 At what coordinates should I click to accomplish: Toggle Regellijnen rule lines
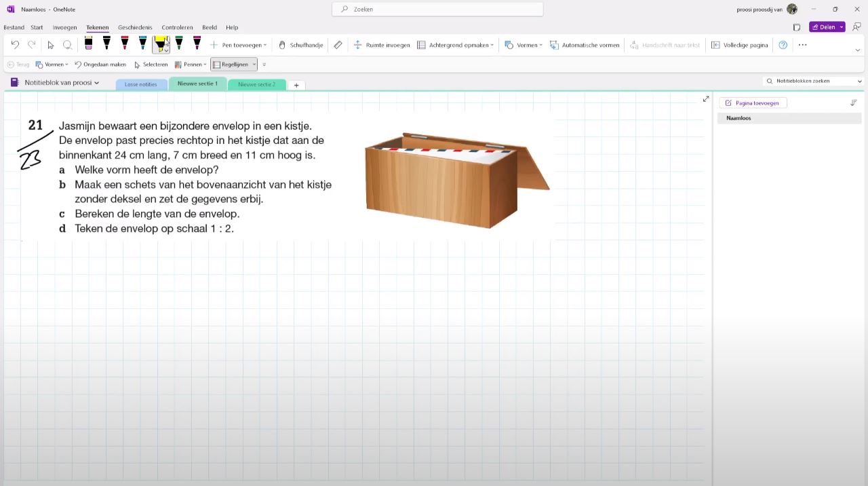231,64
